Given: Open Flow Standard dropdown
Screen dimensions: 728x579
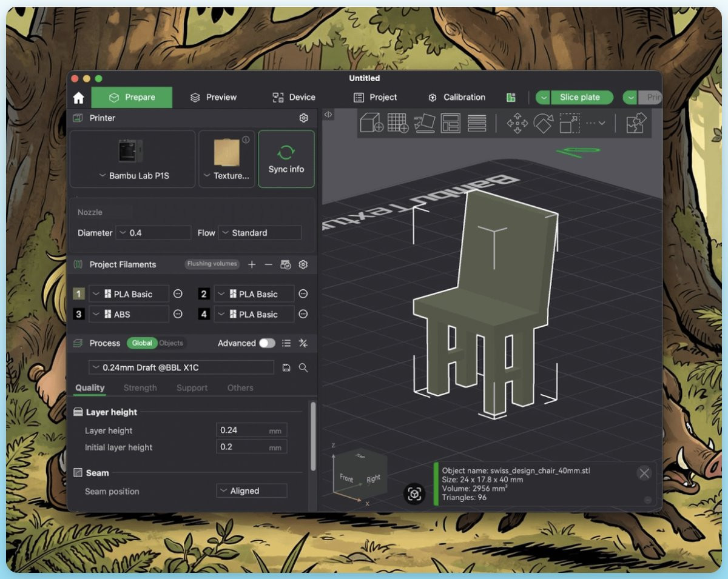Looking at the screenshot, I should pos(260,233).
